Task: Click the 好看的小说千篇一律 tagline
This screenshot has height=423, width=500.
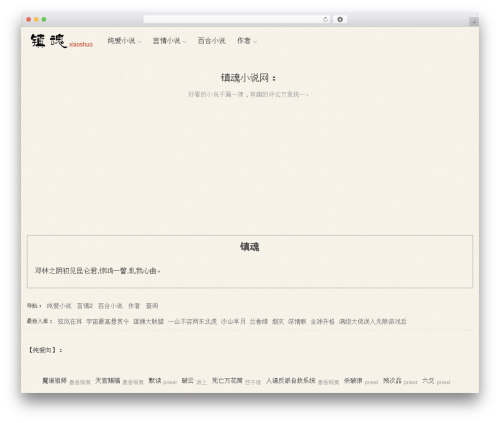Action: click(x=248, y=95)
